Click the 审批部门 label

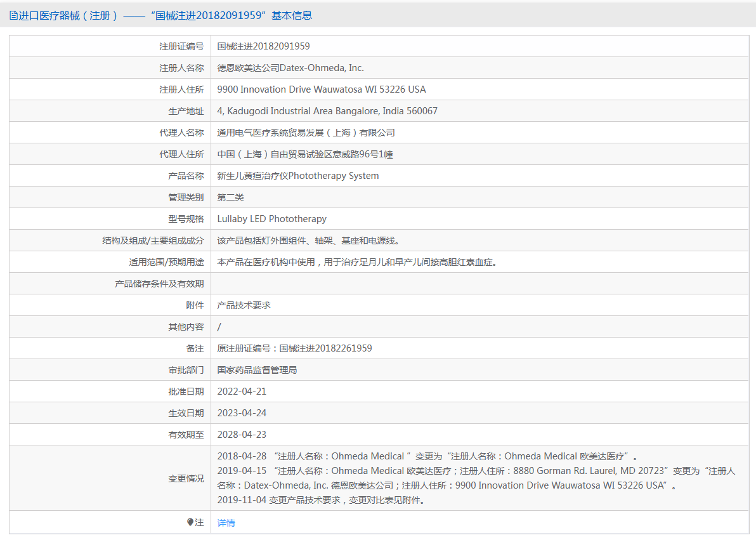186,370
